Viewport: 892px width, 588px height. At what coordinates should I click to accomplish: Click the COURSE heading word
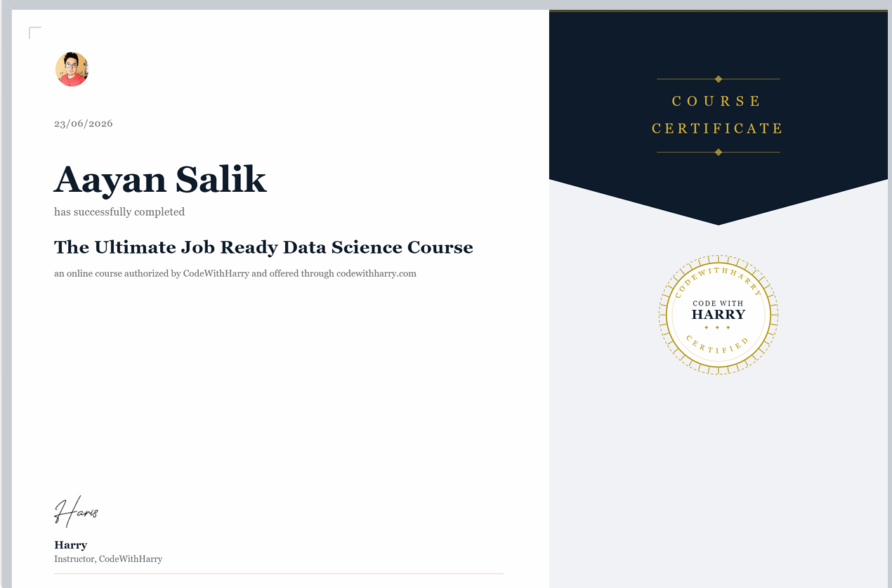point(717,101)
